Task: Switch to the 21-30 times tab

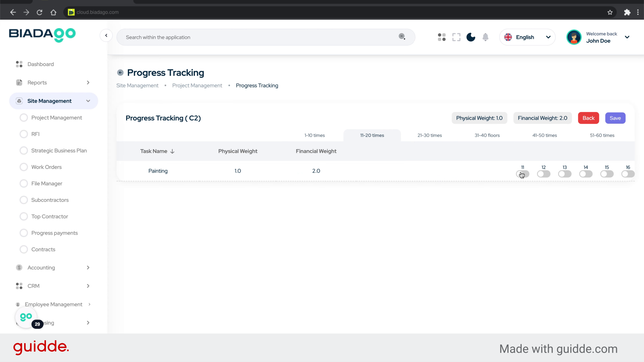Action: [x=429, y=135]
